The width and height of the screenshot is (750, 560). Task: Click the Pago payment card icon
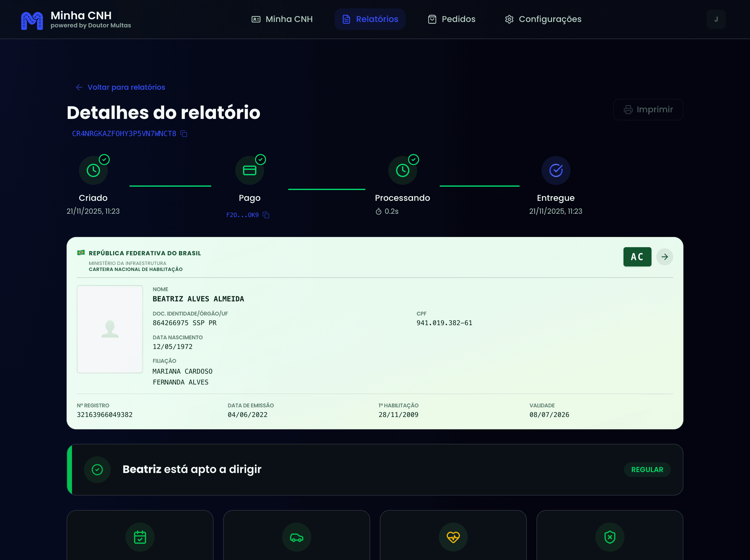tap(249, 170)
